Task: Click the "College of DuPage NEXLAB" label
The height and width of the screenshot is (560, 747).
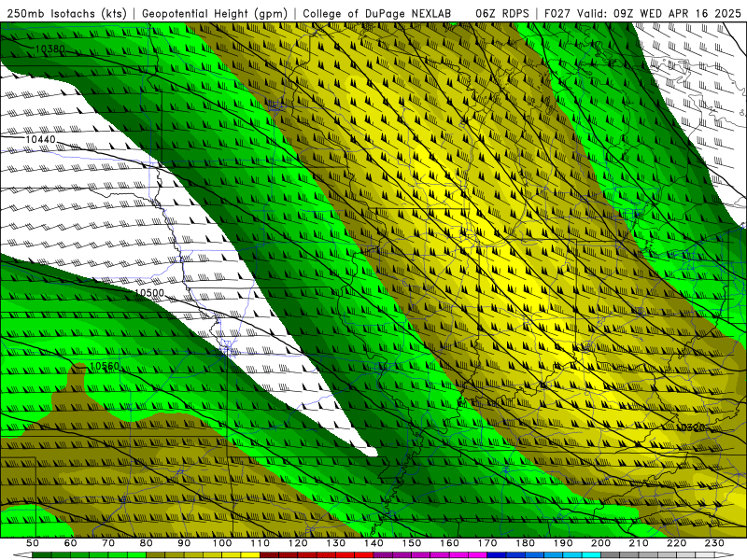Action: [x=377, y=14]
